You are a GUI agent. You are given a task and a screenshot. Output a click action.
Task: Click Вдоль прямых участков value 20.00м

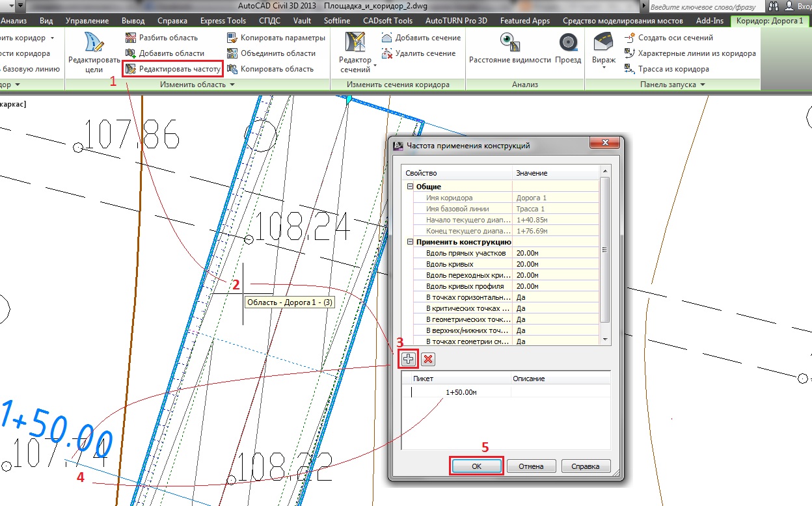(556, 253)
